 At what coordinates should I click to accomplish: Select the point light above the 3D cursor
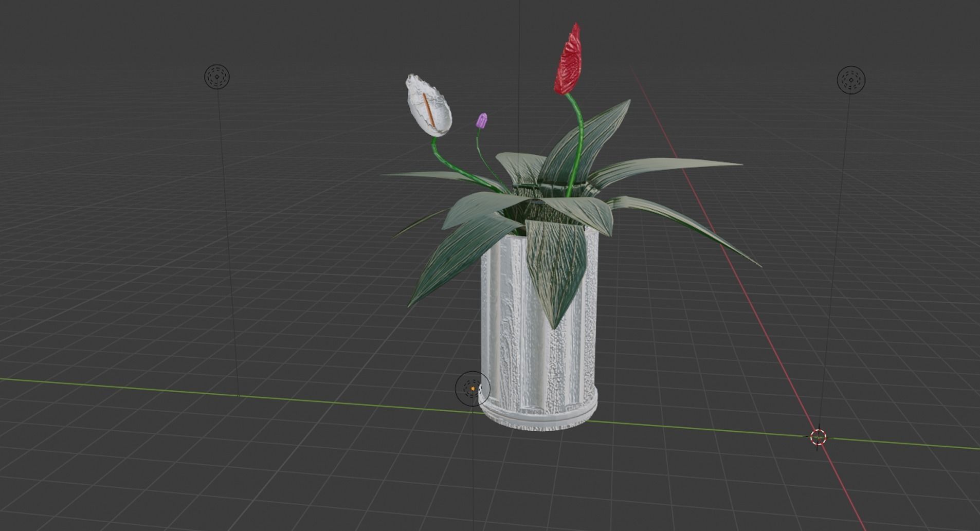(x=851, y=80)
